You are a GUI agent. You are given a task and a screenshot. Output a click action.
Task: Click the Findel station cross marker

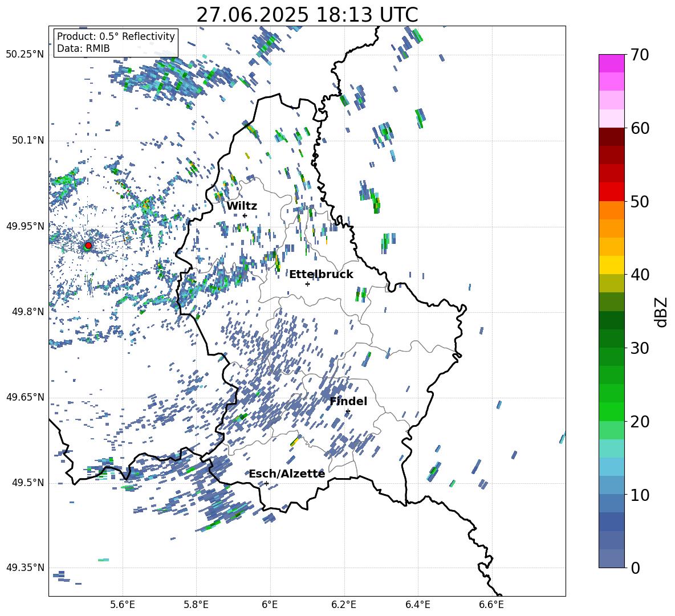(348, 411)
